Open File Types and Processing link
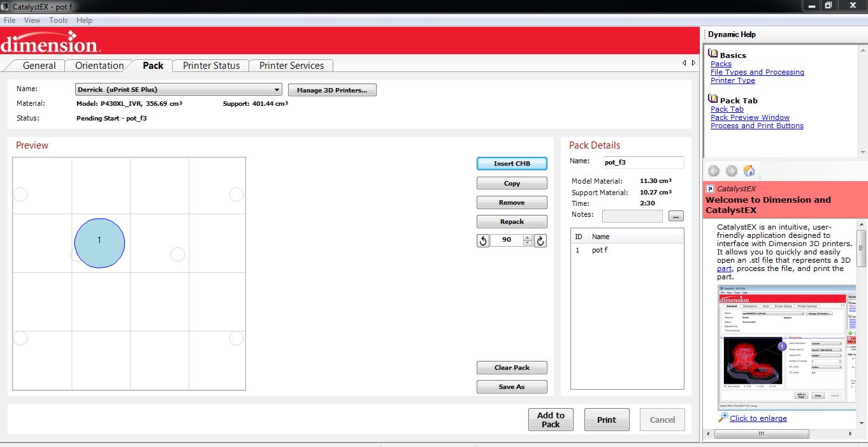This screenshot has height=447, width=868. (757, 72)
